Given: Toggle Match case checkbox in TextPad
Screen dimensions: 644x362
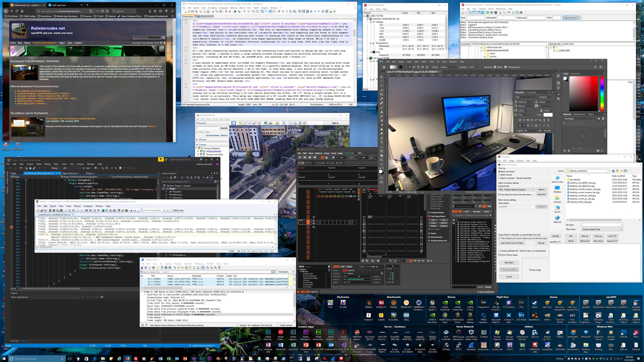Looking at the screenshot, I should pos(171,210).
